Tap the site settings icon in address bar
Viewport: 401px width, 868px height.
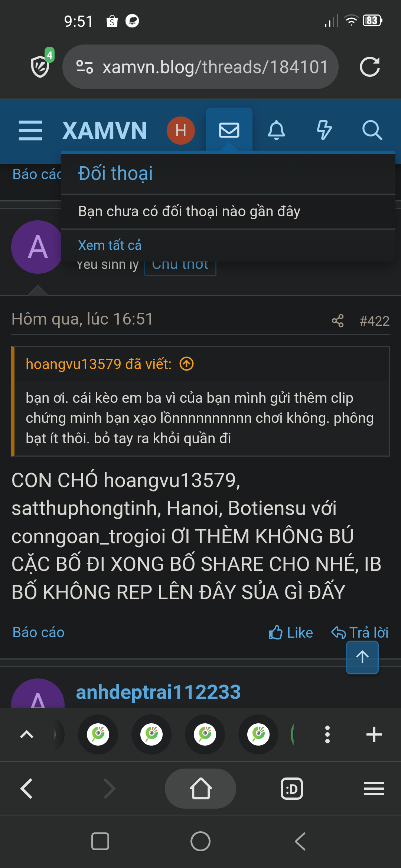coord(84,67)
